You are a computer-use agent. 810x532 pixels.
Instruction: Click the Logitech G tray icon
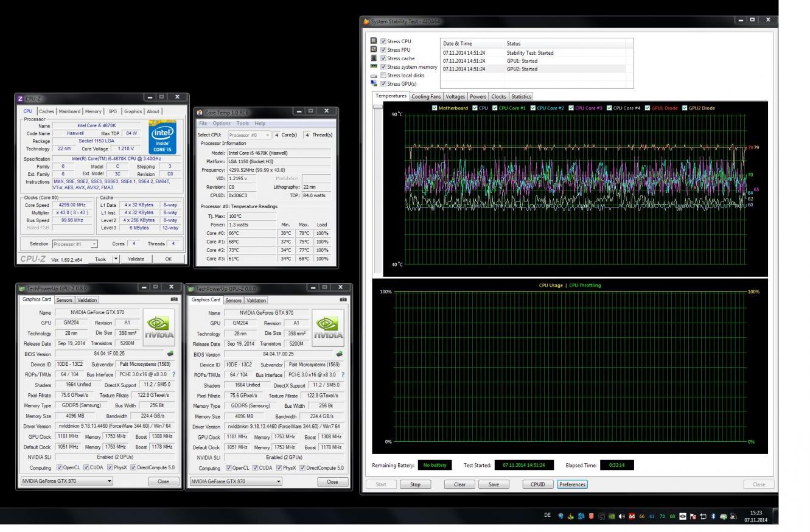coord(601,516)
